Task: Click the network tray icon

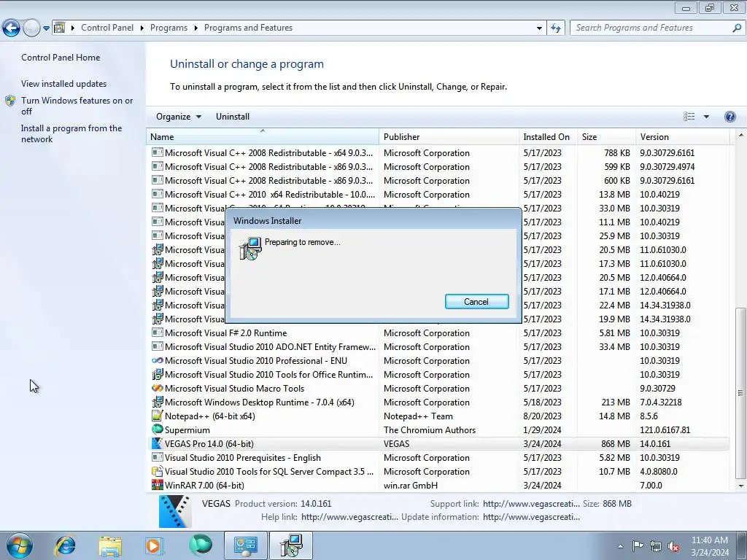Action: point(656,546)
